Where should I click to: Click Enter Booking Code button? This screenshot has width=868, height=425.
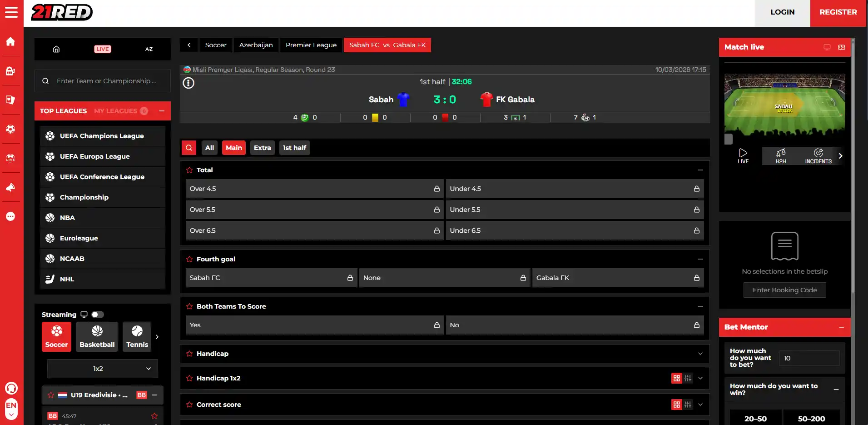(x=785, y=290)
